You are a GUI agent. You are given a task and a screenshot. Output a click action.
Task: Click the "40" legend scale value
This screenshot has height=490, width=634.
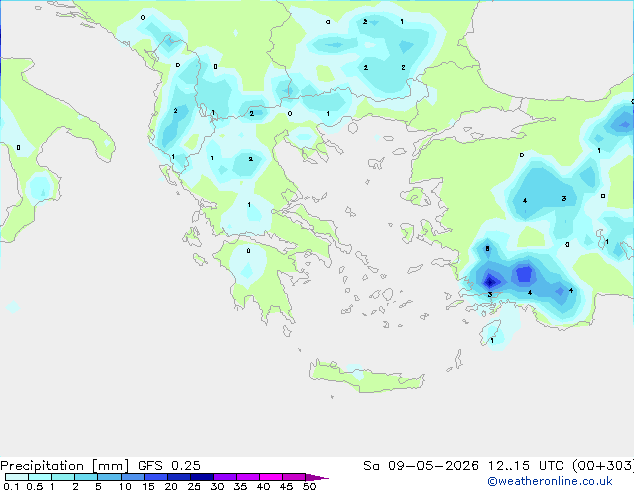(x=263, y=486)
